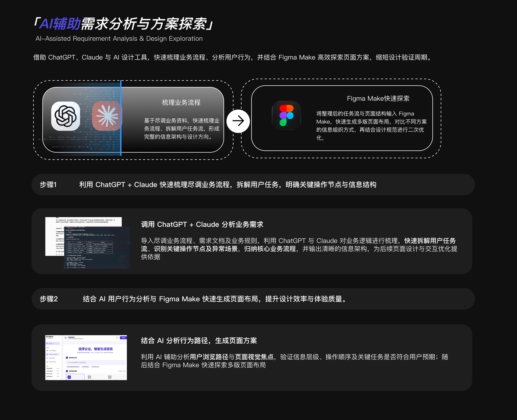Image resolution: width=517 pixels, height=420 pixels.
Task: Click the subtitle 'AI-Assisted Requirement Analysis & Design Exploration'
Action: pos(119,38)
